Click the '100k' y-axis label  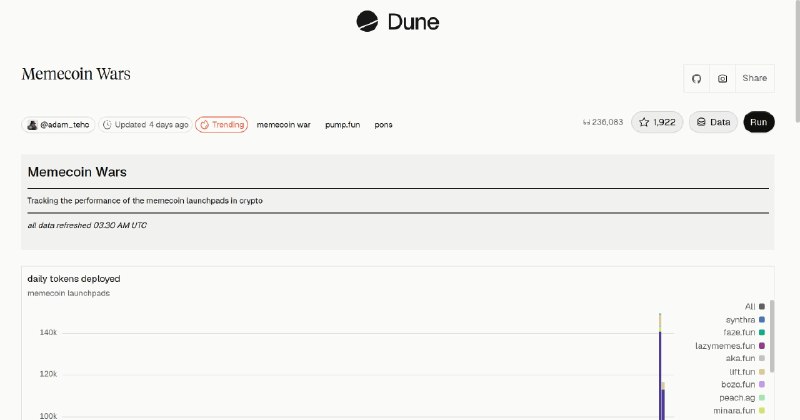pyautogui.click(x=48, y=416)
